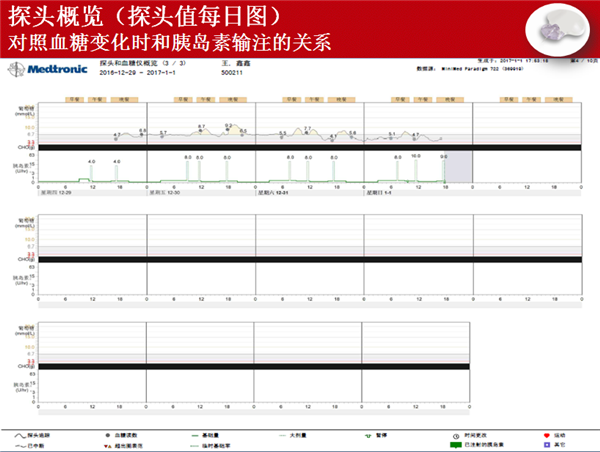Click the 5.7 glucose reading label
Screen dimensions: 600x452
[x=163, y=132]
